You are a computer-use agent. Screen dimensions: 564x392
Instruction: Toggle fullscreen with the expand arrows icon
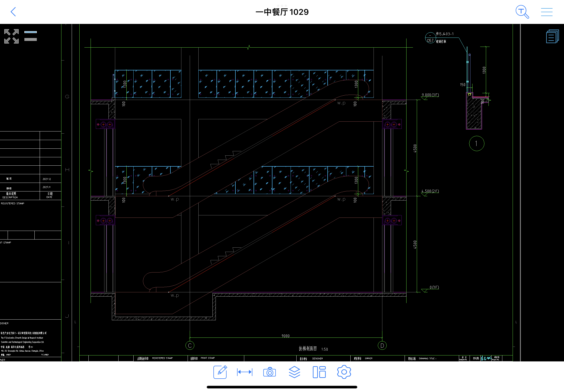[11, 36]
